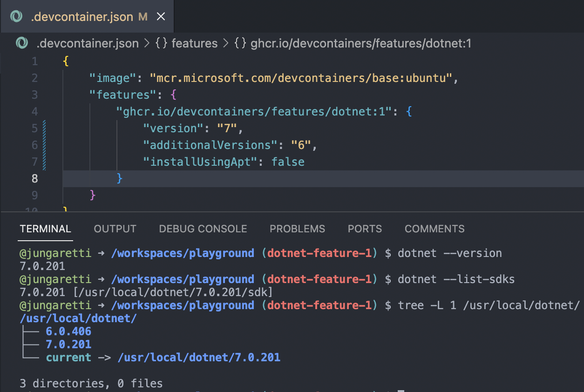This screenshot has width=584, height=392.
Task: Click the git change marker beside line 6
Action: pos(44,145)
